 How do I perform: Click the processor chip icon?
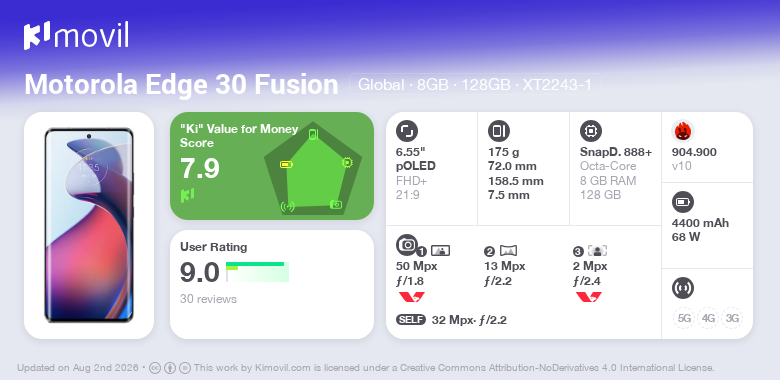tap(591, 131)
